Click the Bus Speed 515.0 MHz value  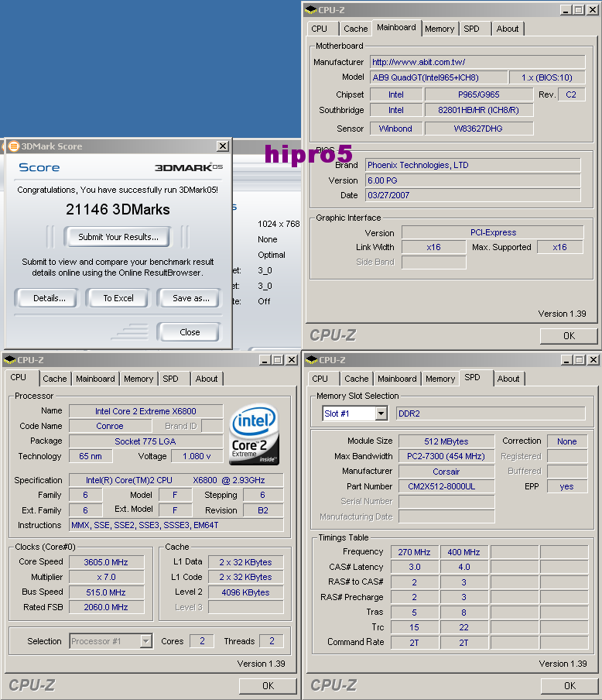click(106, 592)
